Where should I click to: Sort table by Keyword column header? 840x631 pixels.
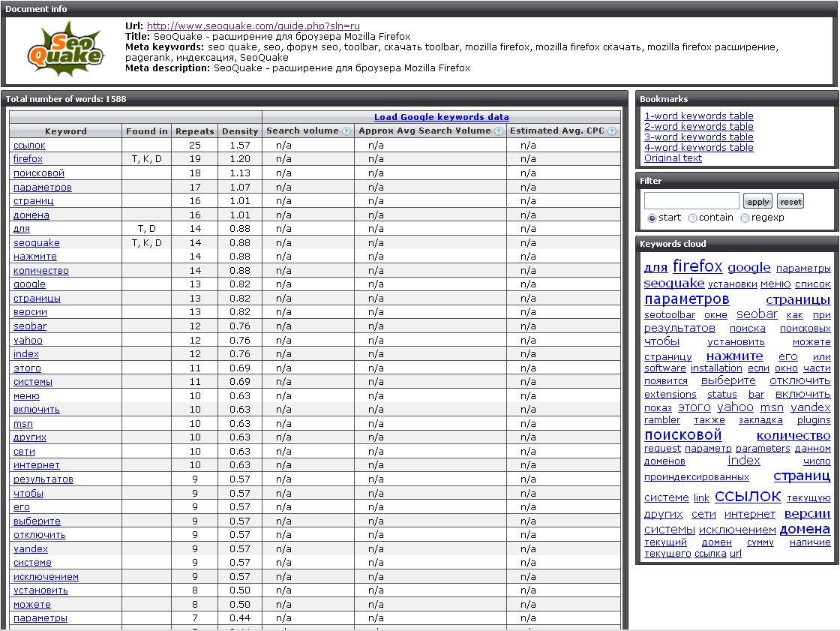point(66,131)
